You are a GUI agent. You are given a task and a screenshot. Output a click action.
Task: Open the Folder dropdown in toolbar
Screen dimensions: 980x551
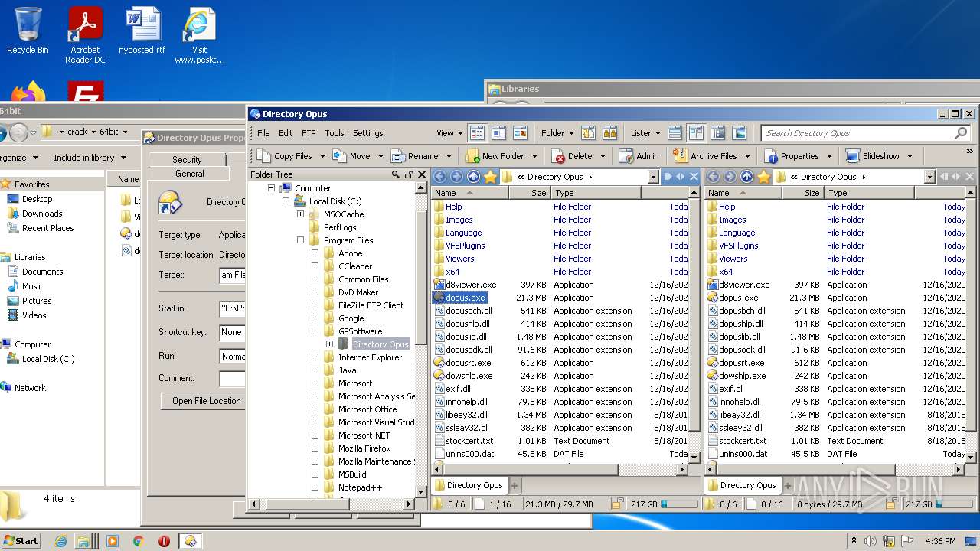click(557, 133)
